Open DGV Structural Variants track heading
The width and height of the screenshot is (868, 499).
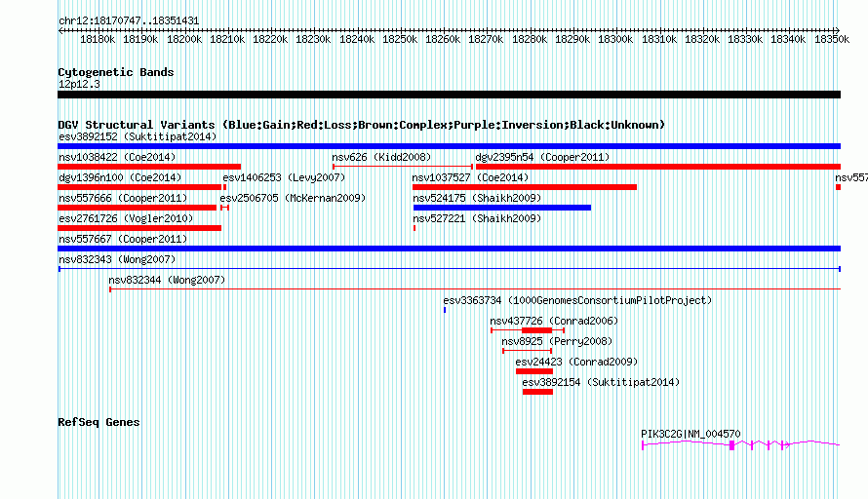click(362, 125)
